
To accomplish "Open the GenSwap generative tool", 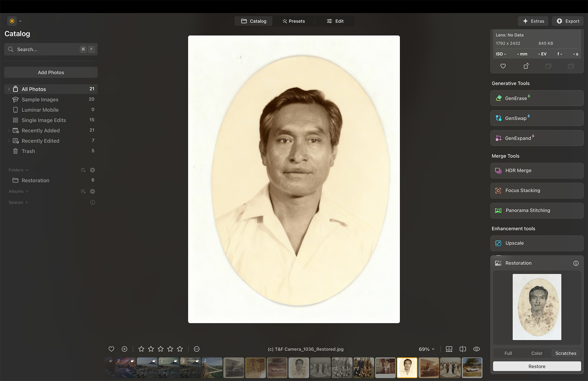I will tap(537, 118).
